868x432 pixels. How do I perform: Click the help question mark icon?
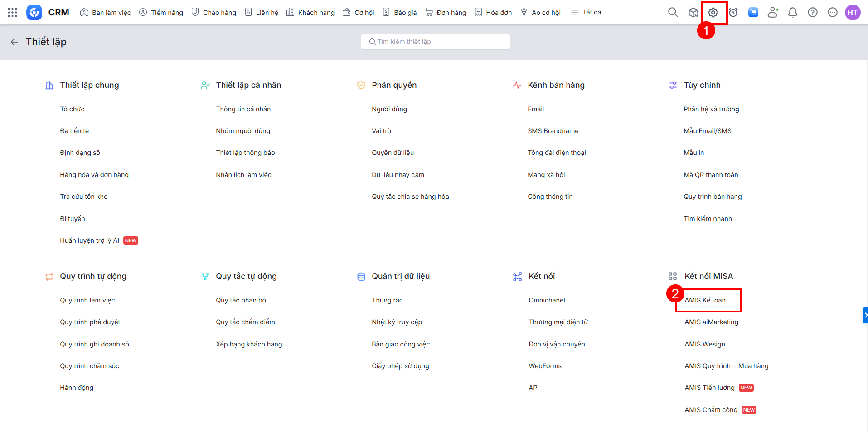(x=813, y=13)
